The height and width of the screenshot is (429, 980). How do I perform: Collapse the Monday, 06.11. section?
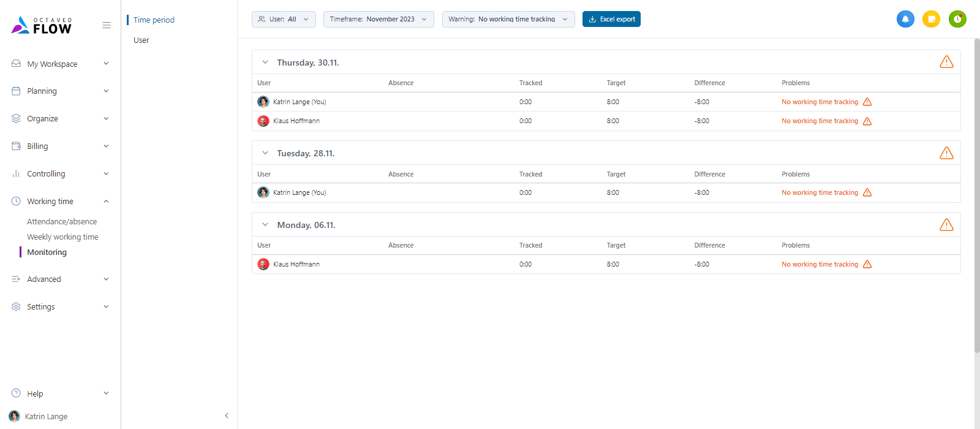[x=265, y=225]
